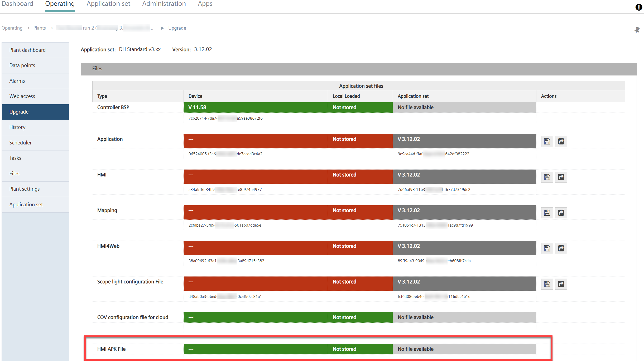644x361 pixels.
Task: Expand the breadcrumb arrow before Upgrade
Action: [x=162, y=28]
